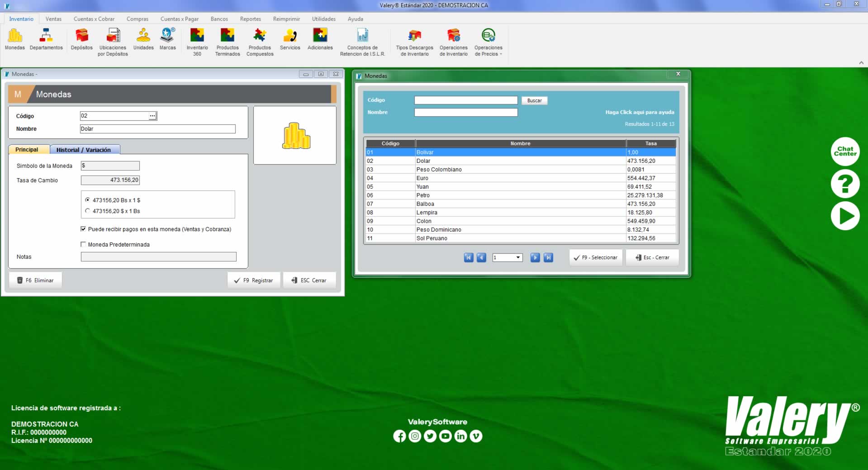The image size is (868, 470).
Task: Open the Marcas icon
Action: tap(167, 39)
